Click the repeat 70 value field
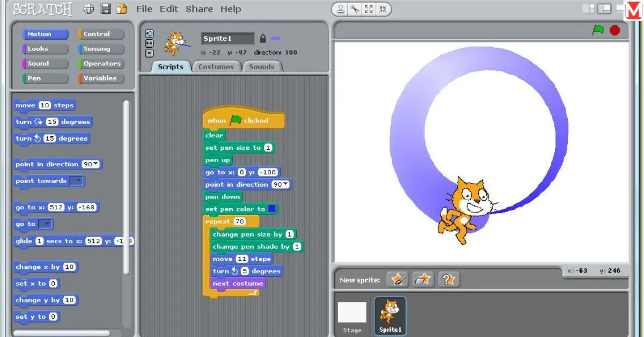Image resolution: width=644 pixels, height=337 pixels. 239,221
